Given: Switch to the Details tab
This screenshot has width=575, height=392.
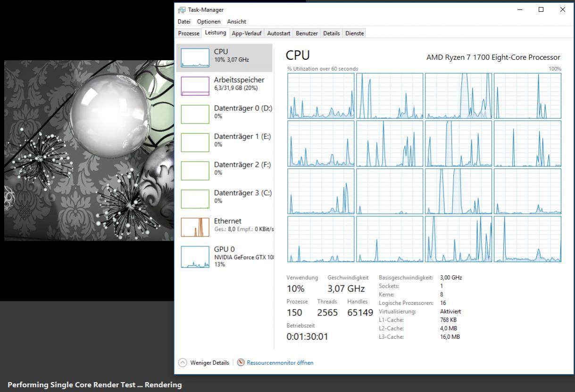Looking at the screenshot, I should [332, 33].
